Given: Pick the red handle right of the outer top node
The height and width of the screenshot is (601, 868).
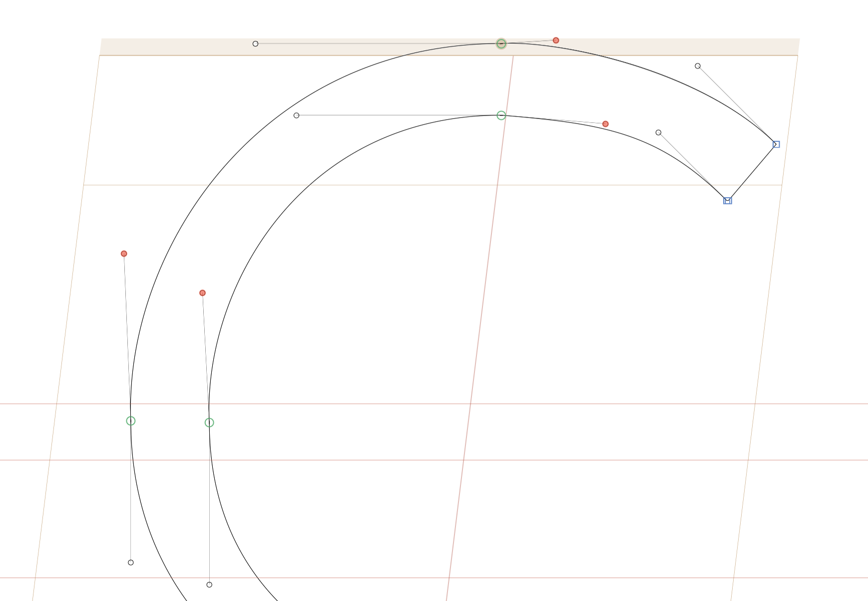Looking at the screenshot, I should coord(556,40).
